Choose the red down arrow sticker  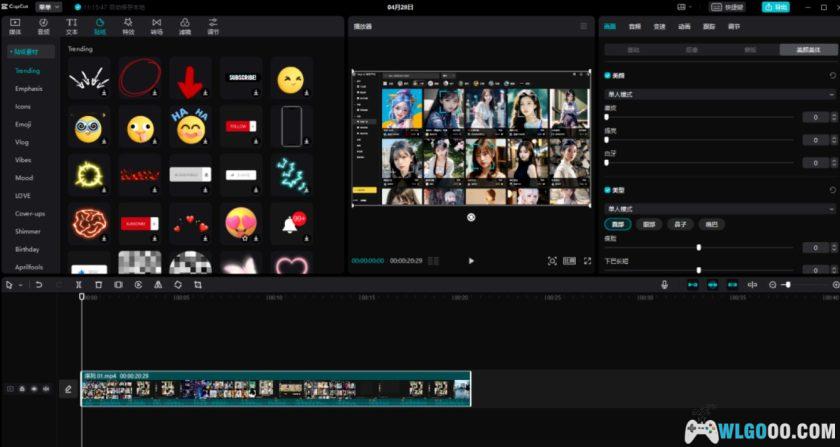point(190,78)
